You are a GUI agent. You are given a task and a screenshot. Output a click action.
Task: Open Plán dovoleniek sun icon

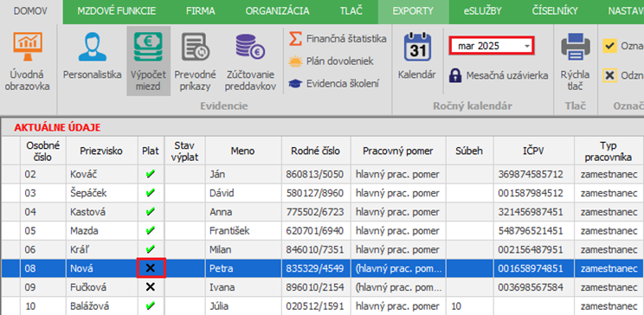[295, 61]
